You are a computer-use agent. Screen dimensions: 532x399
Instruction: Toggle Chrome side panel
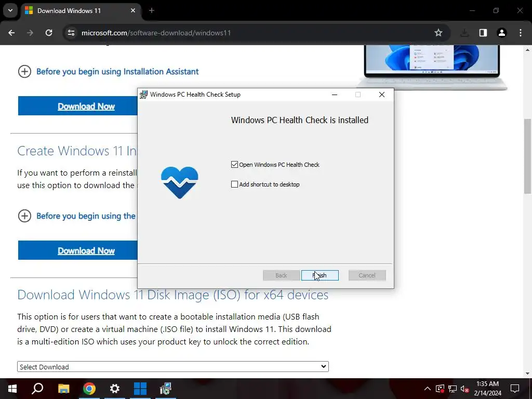tap(483, 33)
